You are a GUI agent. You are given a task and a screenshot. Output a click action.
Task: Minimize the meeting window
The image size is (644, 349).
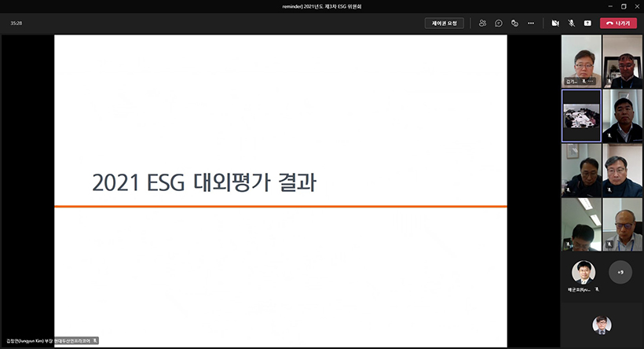pyautogui.click(x=610, y=6)
